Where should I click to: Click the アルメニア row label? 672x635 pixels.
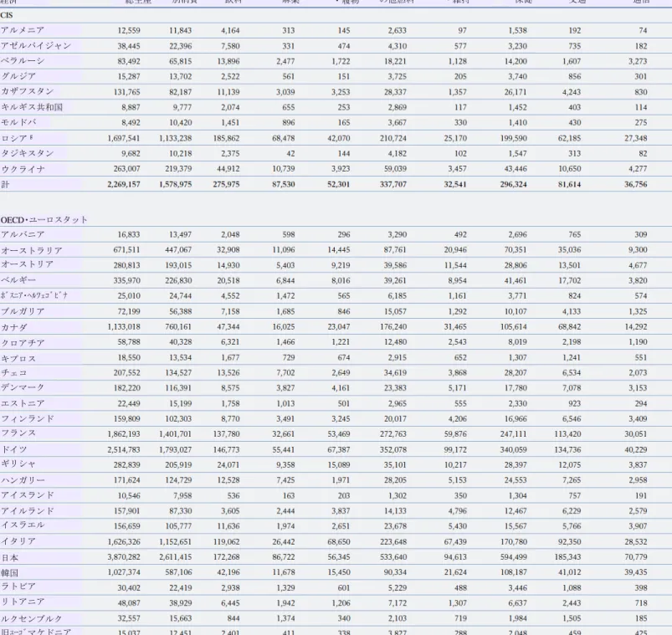point(23,30)
